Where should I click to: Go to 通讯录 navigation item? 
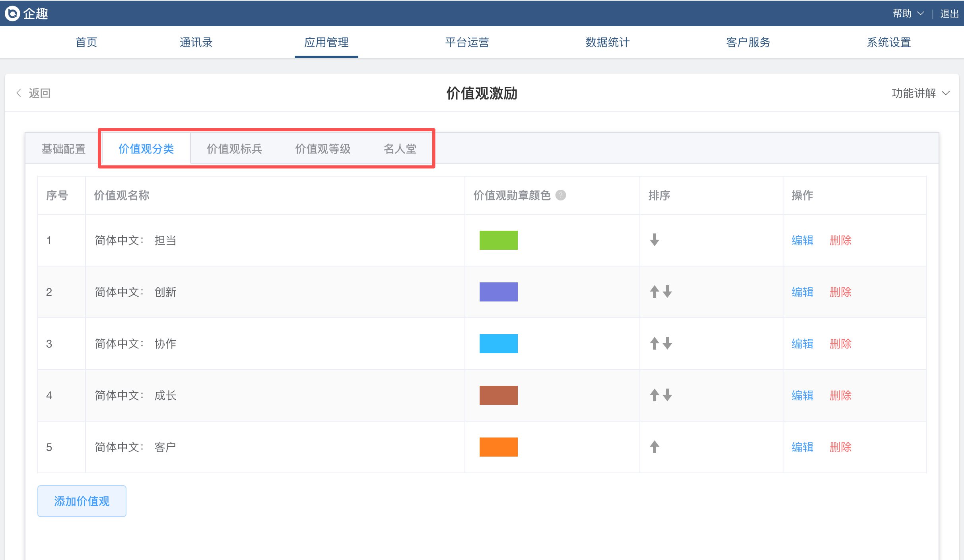click(196, 42)
